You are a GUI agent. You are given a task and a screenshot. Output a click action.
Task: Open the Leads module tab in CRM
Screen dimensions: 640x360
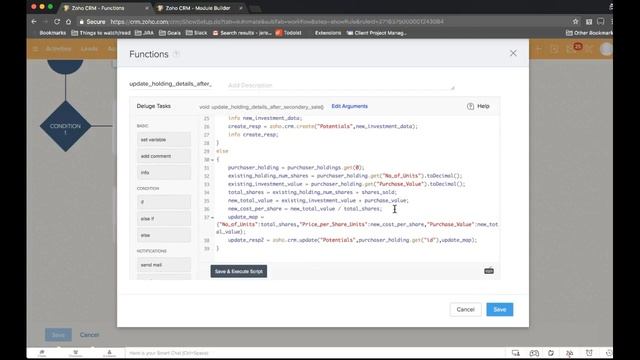tap(89, 49)
